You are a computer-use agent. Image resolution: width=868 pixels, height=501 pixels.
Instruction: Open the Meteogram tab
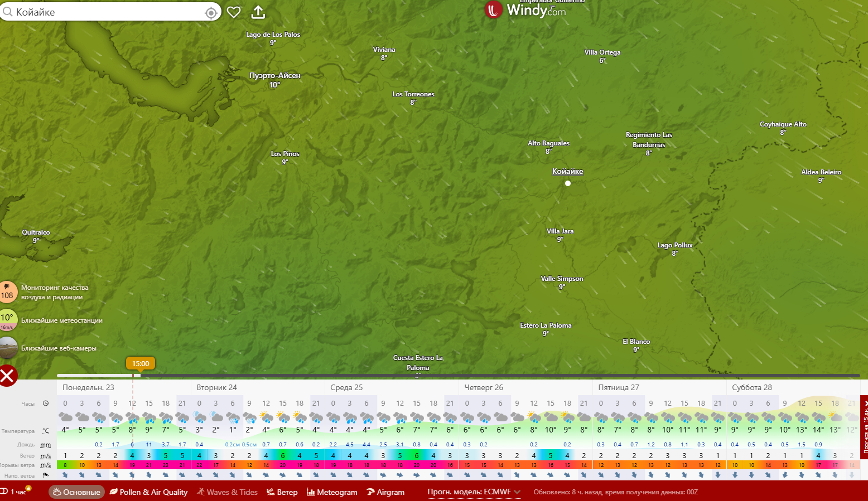pos(332,492)
